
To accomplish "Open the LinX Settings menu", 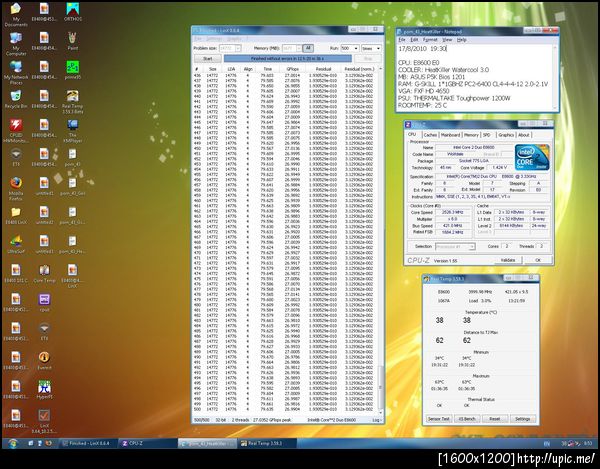I will coord(214,39).
